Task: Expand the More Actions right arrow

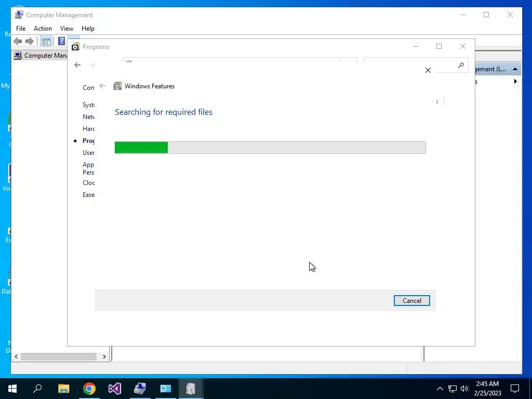Action: [x=515, y=82]
